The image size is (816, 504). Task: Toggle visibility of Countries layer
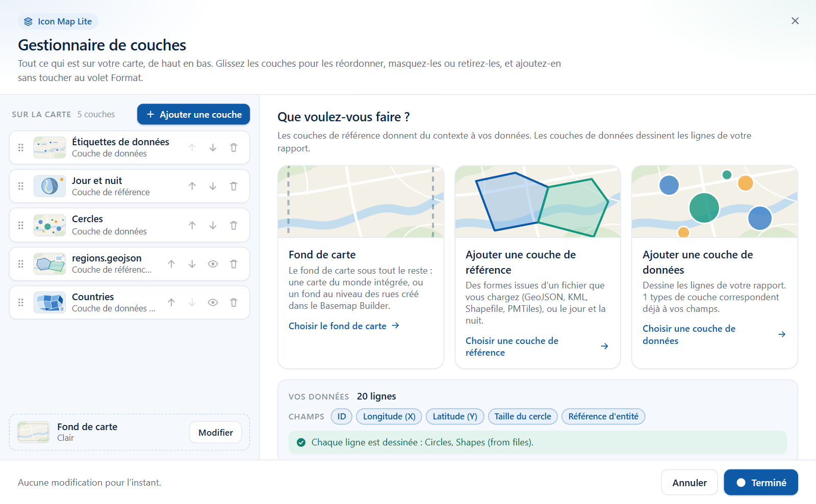pyautogui.click(x=213, y=303)
